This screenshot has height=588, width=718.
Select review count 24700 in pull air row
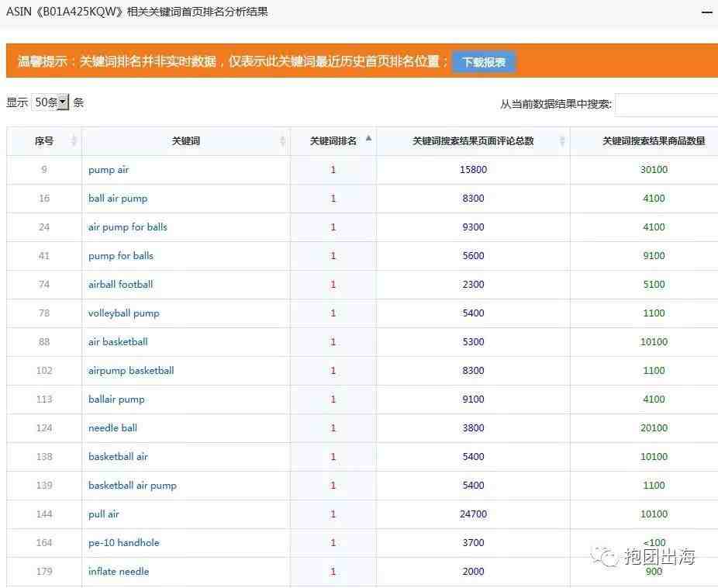point(473,514)
